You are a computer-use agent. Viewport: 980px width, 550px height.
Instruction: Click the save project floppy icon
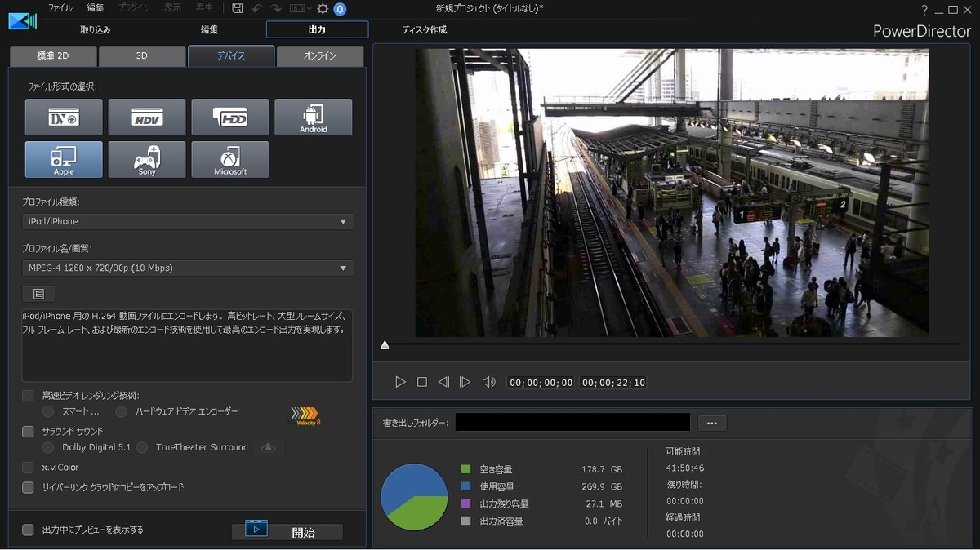[237, 8]
